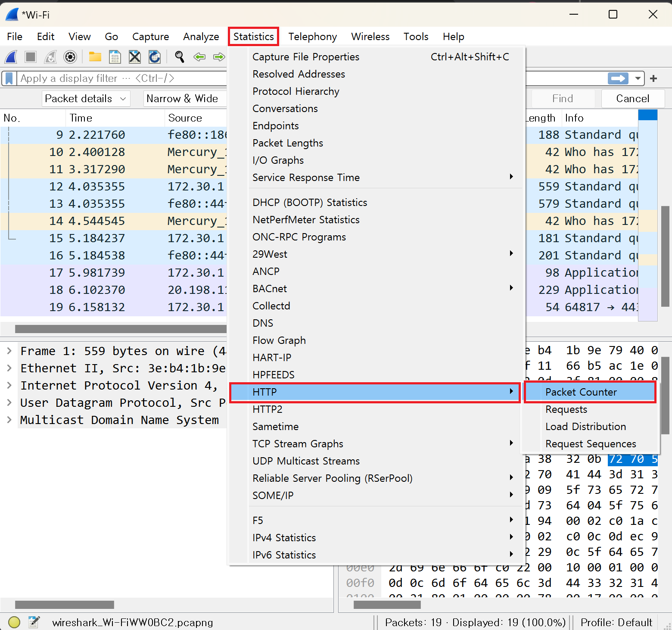The image size is (672, 630).
Task: Open recent display filters dropdown arrow
Action: point(638,78)
